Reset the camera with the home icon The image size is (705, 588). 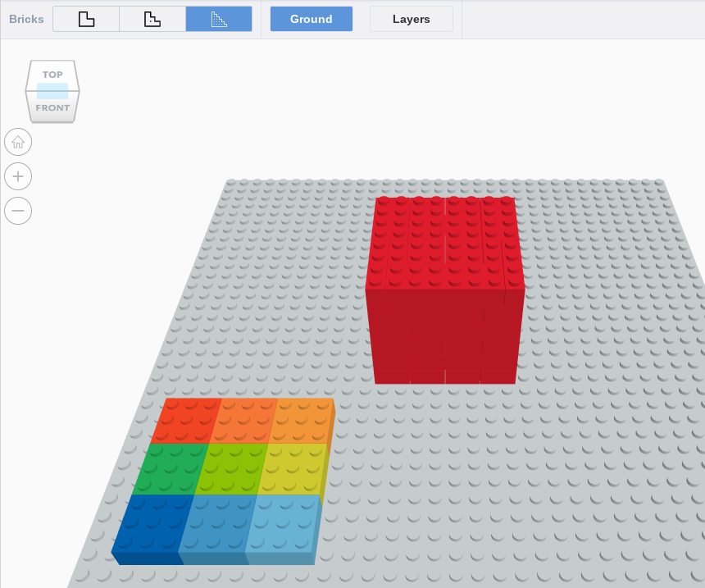(x=18, y=142)
